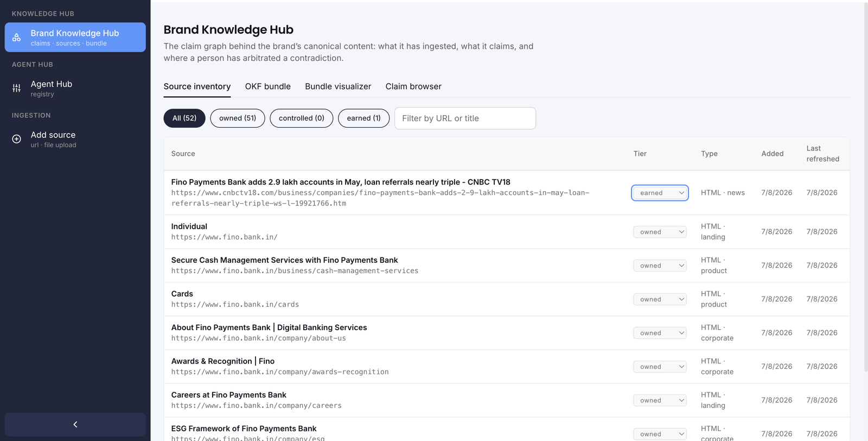
Task: Click the Added column header
Action: [x=773, y=154]
